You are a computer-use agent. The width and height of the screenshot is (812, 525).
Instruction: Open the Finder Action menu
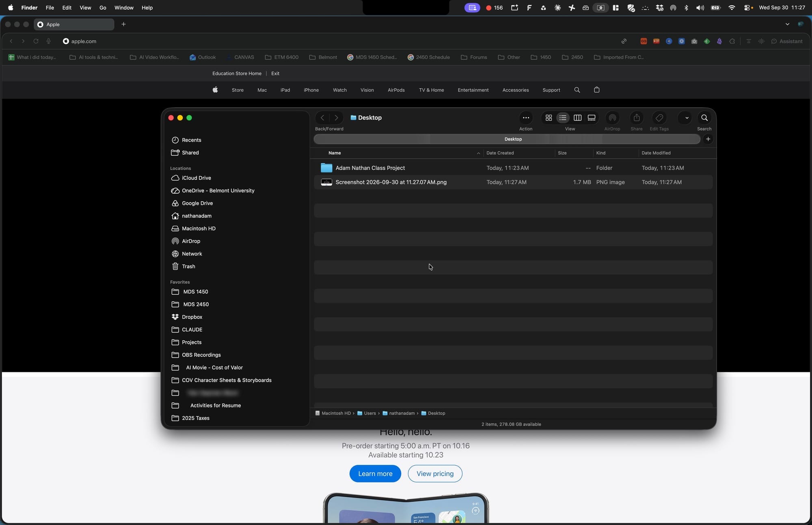pos(526,118)
